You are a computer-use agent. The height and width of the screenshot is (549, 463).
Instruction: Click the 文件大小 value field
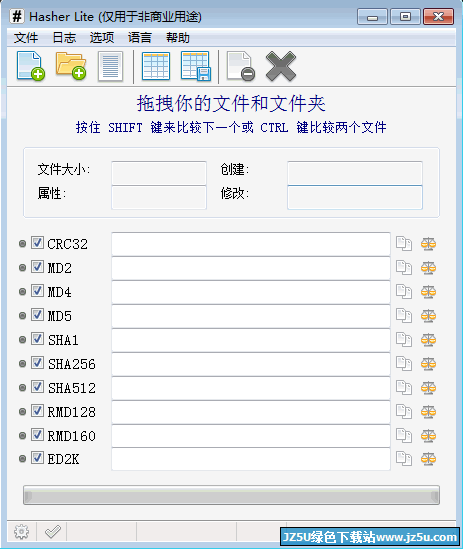(x=159, y=173)
